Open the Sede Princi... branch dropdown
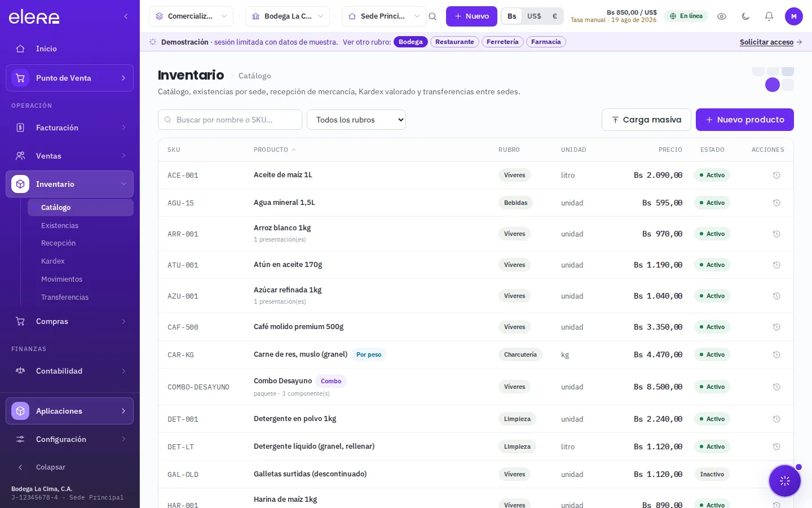The image size is (812, 508). click(x=384, y=16)
